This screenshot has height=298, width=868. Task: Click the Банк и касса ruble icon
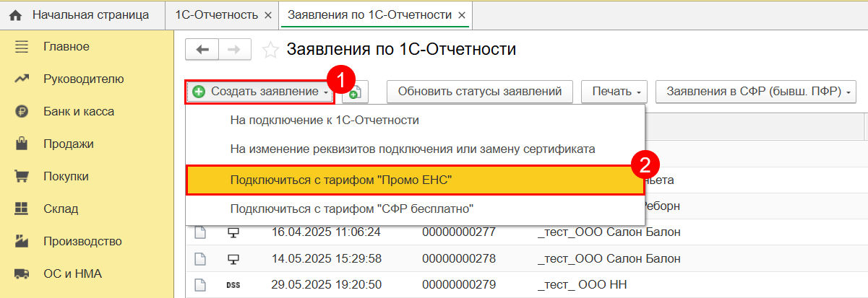pos(22,112)
